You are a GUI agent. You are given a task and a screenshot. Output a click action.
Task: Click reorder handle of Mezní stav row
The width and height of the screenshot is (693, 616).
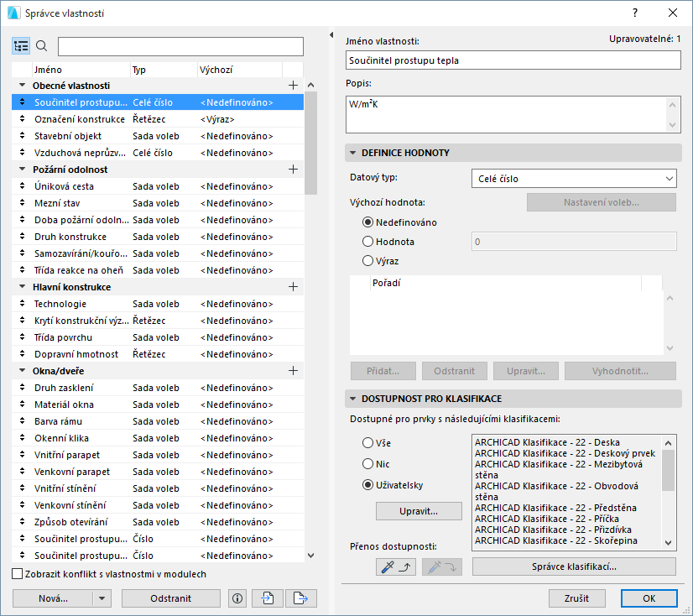click(x=22, y=203)
